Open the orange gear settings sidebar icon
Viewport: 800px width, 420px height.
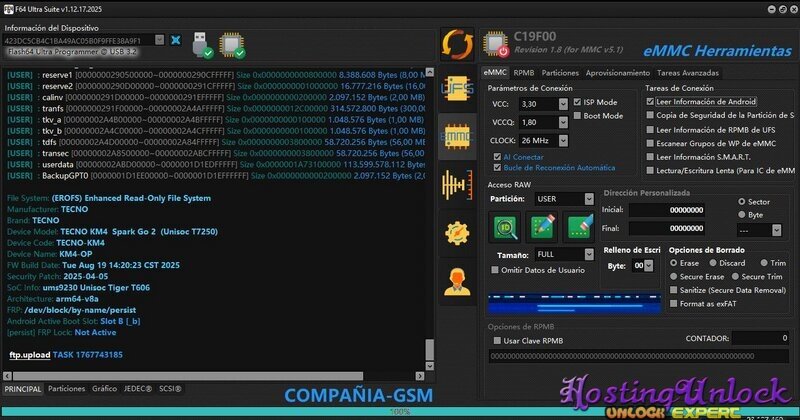coord(457,230)
